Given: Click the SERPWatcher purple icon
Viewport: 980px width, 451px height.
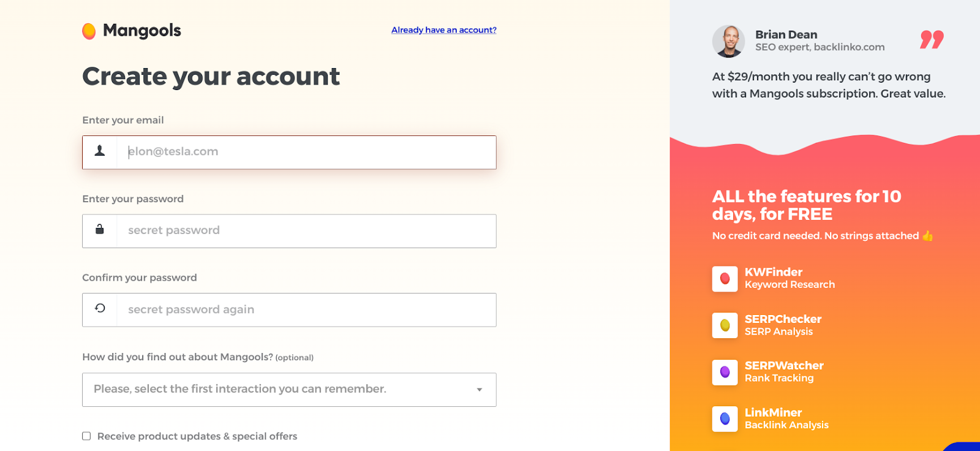Looking at the screenshot, I should pyautogui.click(x=725, y=372).
